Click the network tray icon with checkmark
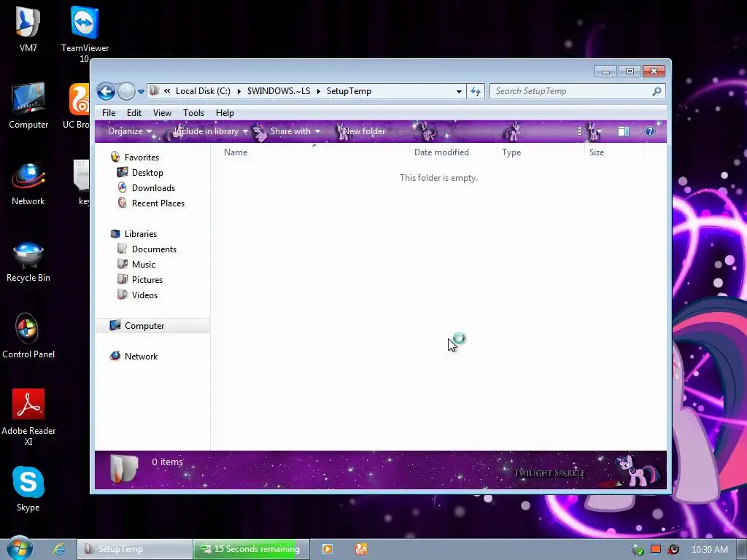 click(638, 550)
